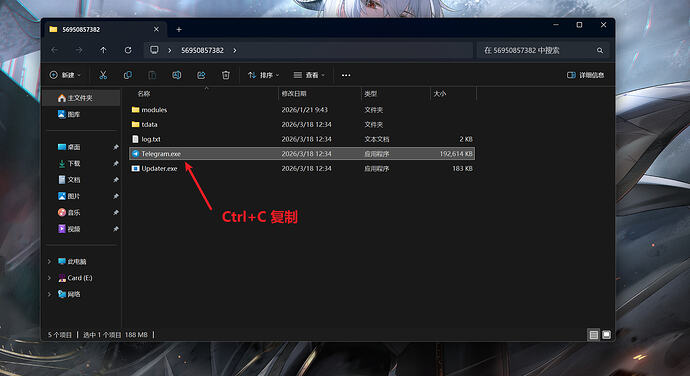Click 此电脑 This PC in sidebar

pyautogui.click(x=72, y=262)
